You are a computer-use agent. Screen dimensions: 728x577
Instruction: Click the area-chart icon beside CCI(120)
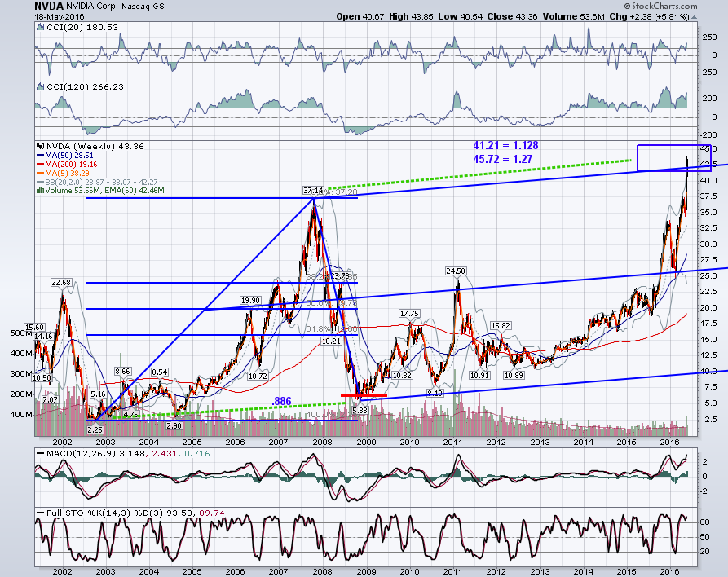41,87
